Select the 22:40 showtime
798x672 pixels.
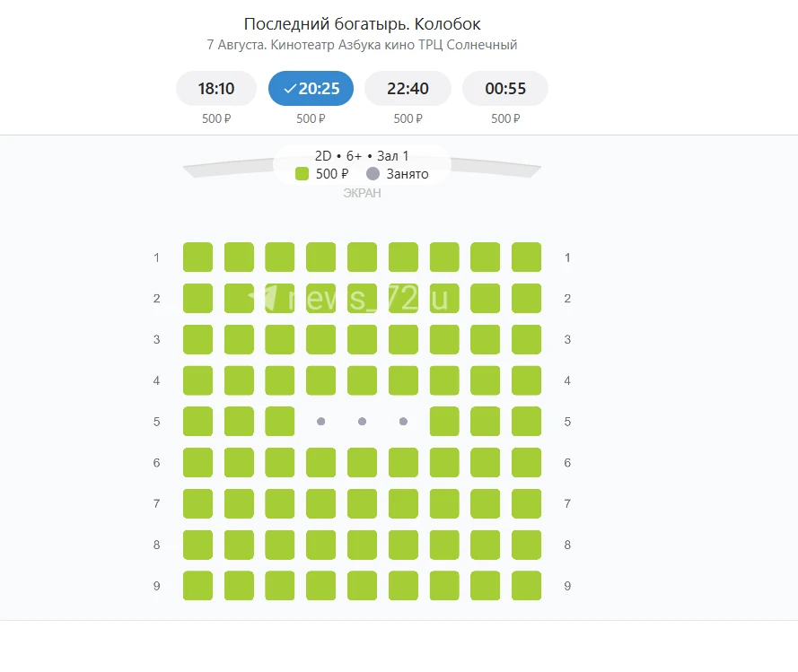408,89
